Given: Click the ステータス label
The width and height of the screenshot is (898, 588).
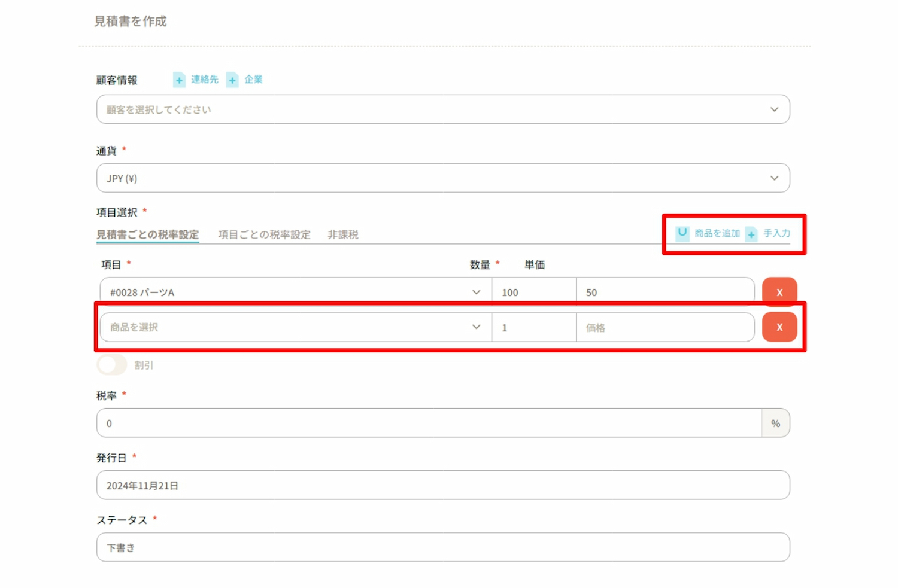Looking at the screenshot, I should 122,520.
